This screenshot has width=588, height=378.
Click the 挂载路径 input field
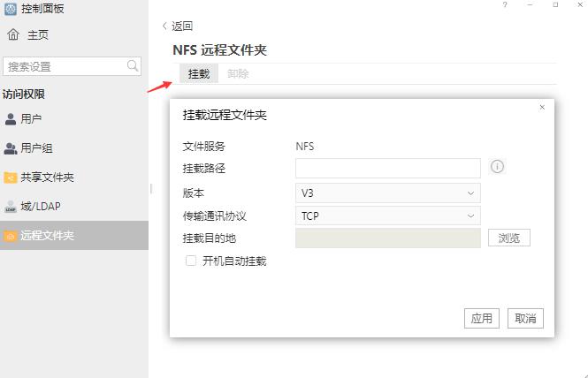point(387,168)
